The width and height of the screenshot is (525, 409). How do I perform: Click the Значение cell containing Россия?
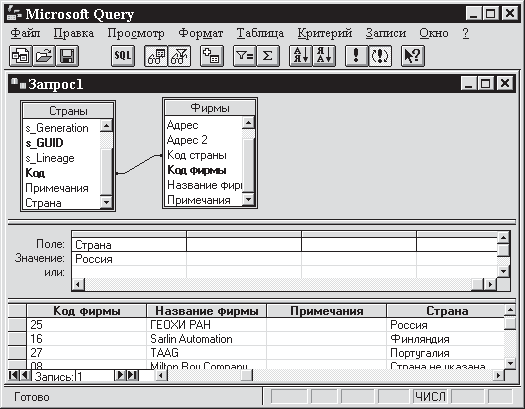pyautogui.click(x=129, y=259)
